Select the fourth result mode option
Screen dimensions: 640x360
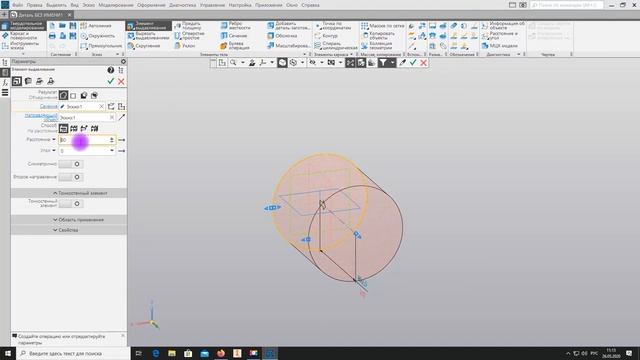[x=94, y=96]
